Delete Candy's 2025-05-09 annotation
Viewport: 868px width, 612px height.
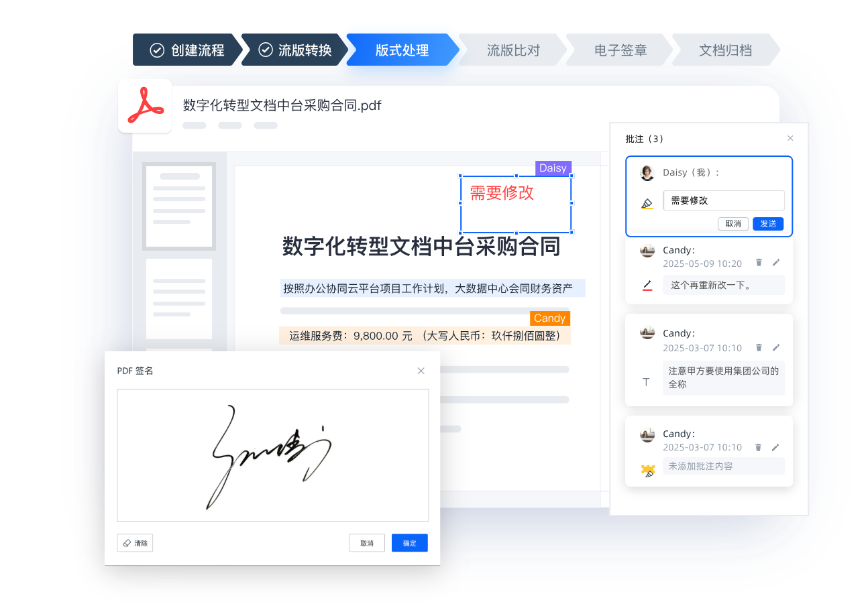point(759,263)
